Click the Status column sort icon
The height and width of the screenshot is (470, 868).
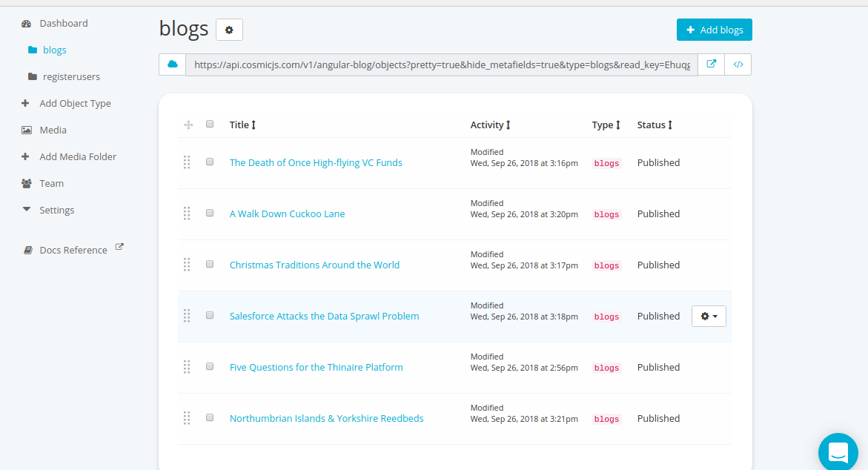coord(670,125)
